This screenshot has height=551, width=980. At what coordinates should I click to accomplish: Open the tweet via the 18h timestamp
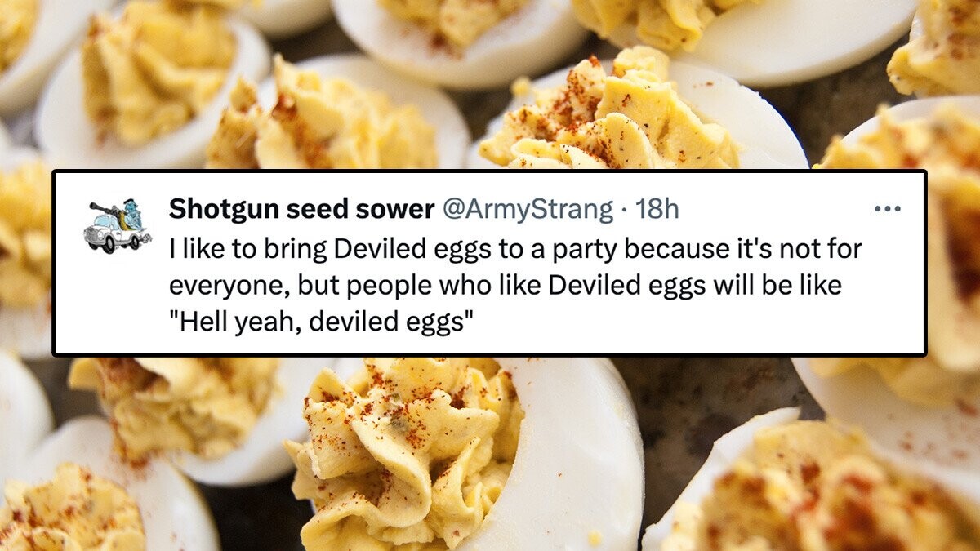(657, 210)
